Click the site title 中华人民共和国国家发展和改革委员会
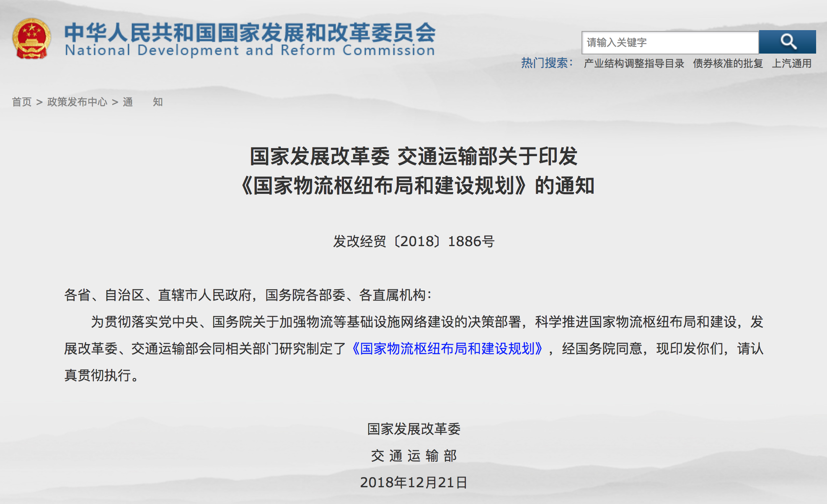This screenshot has height=504, width=827. [250, 32]
